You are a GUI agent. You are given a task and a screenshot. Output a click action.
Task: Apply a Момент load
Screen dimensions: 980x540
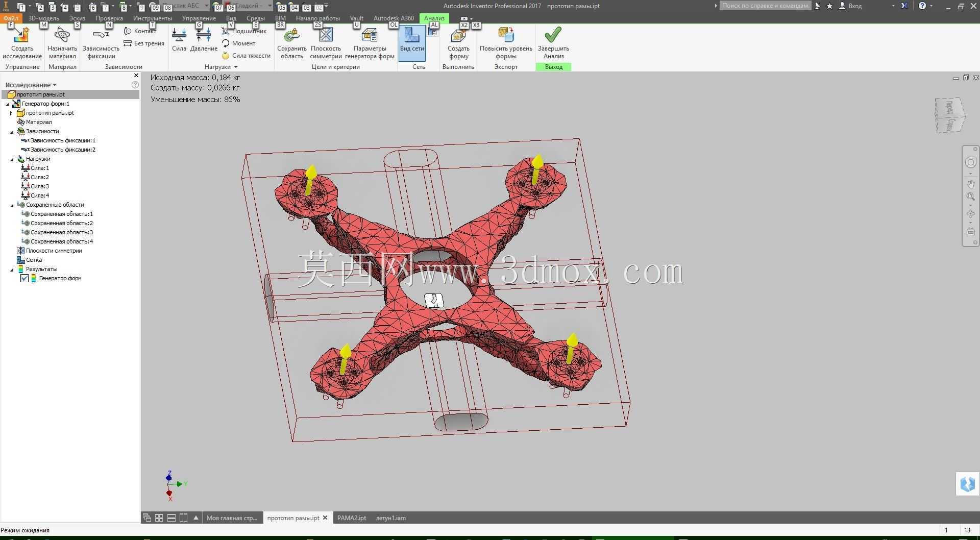click(x=238, y=43)
